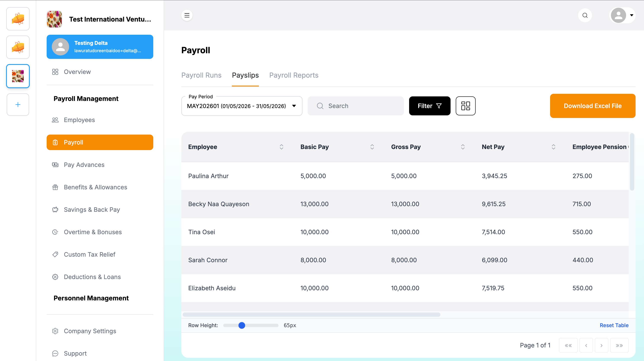Click the company floral logo in sidebar header
The image size is (644, 361).
click(x=54, y=19)
